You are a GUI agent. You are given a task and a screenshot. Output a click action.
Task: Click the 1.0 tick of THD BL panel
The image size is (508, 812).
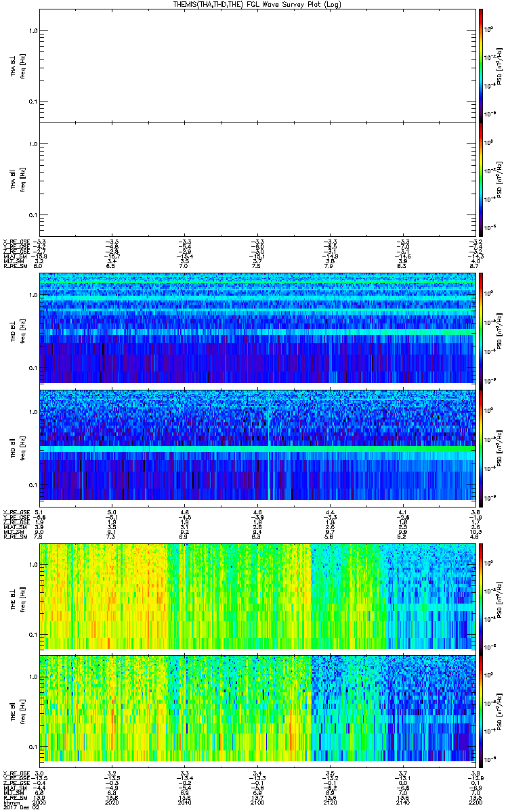click(x=33, y=295)
